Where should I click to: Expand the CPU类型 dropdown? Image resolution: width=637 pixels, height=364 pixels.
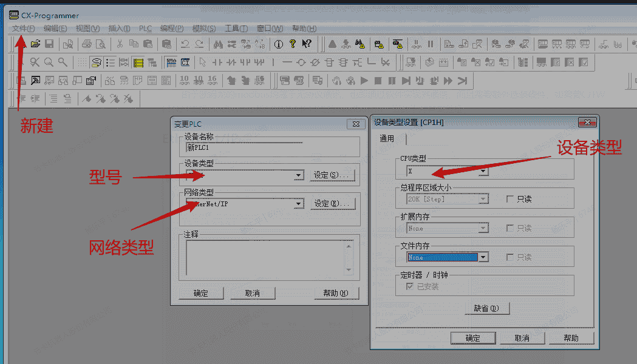[483, 172]
